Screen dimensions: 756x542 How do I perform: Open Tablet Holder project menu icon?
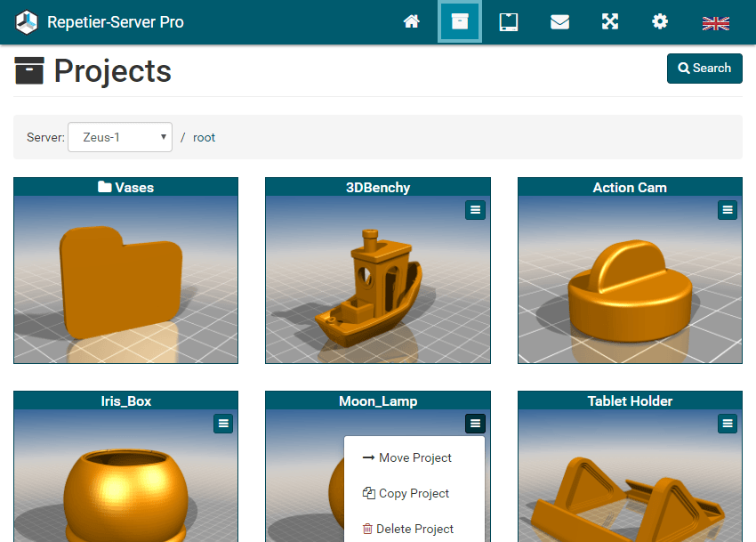point(728,424)
